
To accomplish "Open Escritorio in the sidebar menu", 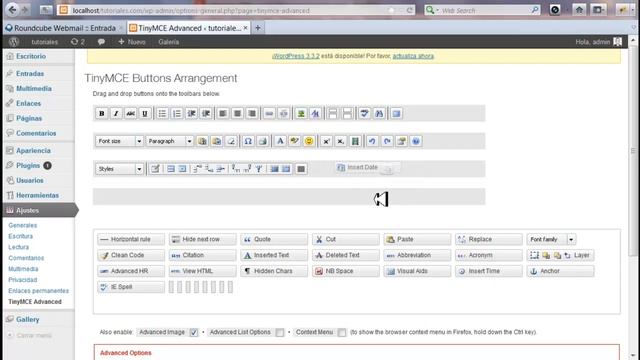I will pos(31,56).
